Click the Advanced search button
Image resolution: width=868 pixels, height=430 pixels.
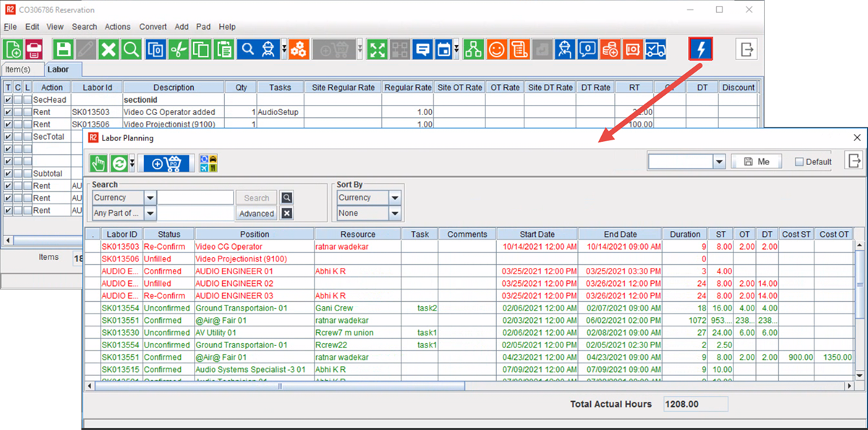[x=256, y=214]
